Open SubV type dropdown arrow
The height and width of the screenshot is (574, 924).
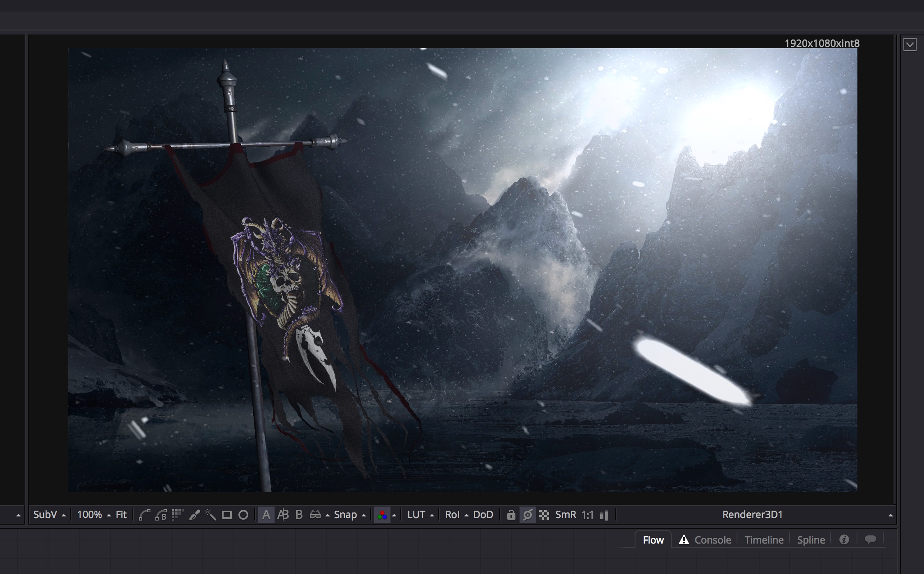tap(63, 515)
